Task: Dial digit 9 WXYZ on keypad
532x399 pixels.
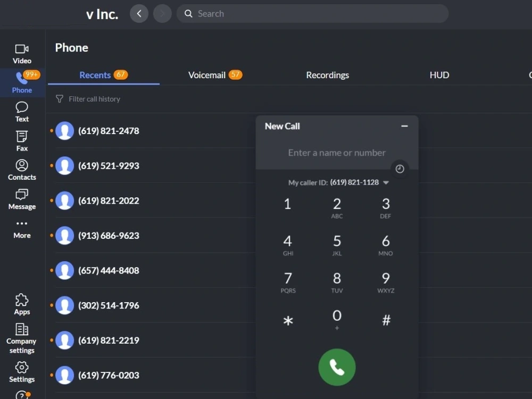Action: [386, 282]
